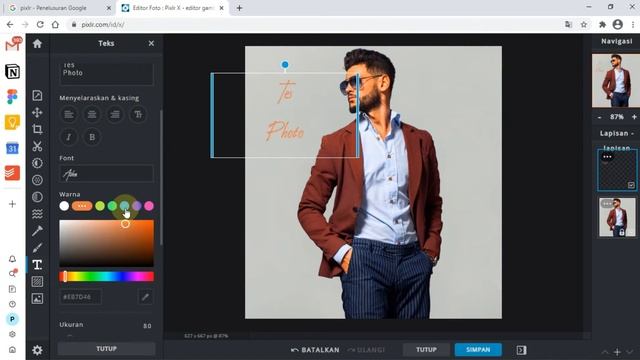
Task: Click the text content input box
Action: coord(106,73)
